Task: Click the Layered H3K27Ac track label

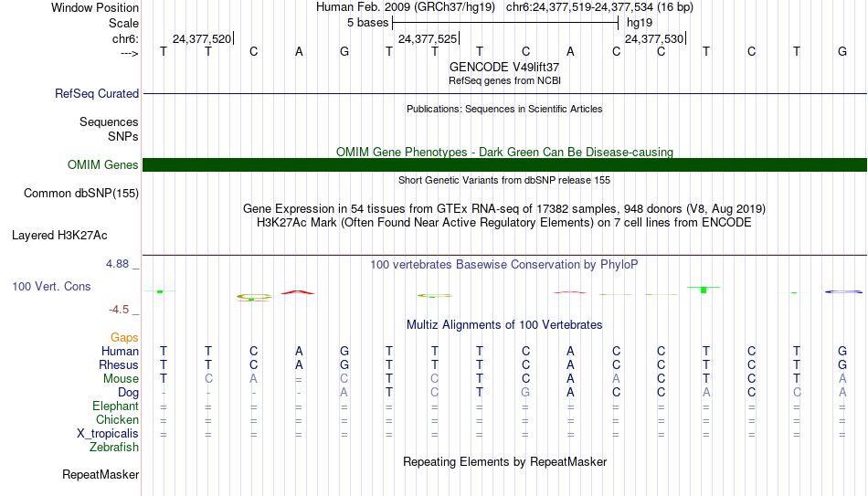Action: 59,236
